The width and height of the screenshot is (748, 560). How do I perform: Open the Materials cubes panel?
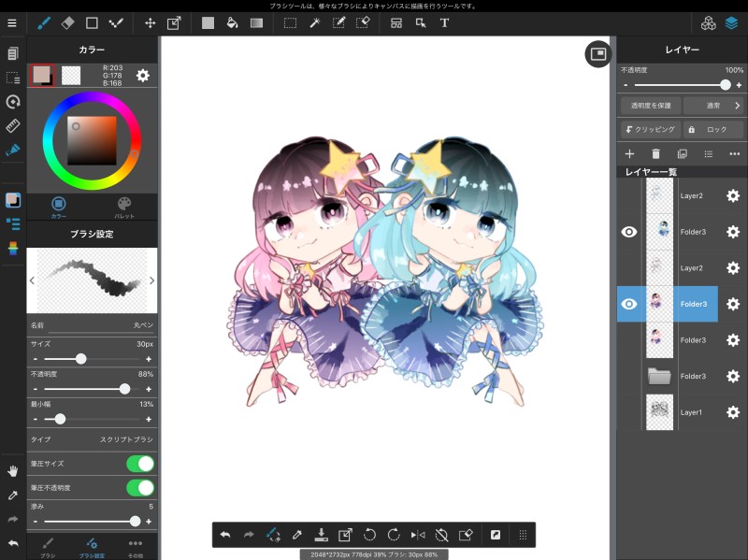tap(709, 22)
